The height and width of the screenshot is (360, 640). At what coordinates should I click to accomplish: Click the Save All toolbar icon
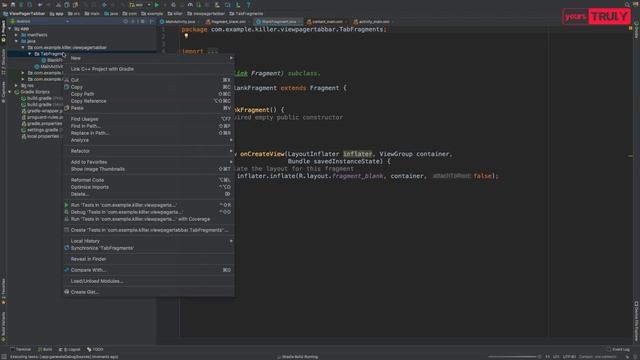click(x=13, y=5)
